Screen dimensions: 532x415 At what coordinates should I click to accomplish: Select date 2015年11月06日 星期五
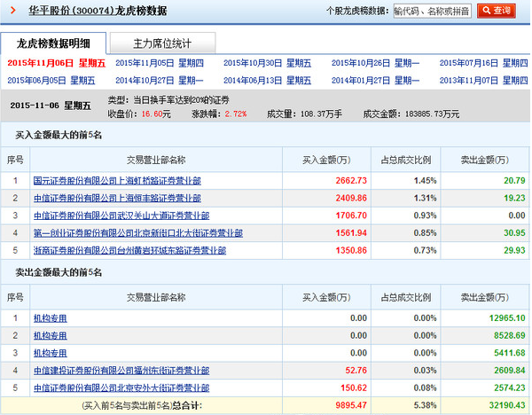[x=57, y=63]
